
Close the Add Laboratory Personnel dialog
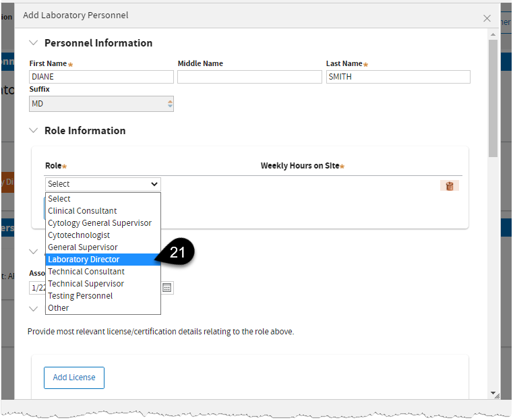(x=487, y=19)
